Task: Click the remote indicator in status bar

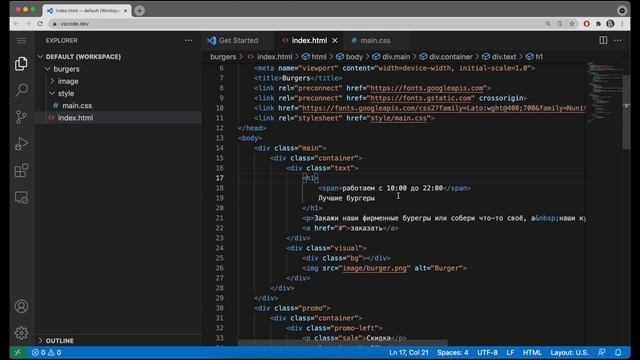Action: coord(18,352)
